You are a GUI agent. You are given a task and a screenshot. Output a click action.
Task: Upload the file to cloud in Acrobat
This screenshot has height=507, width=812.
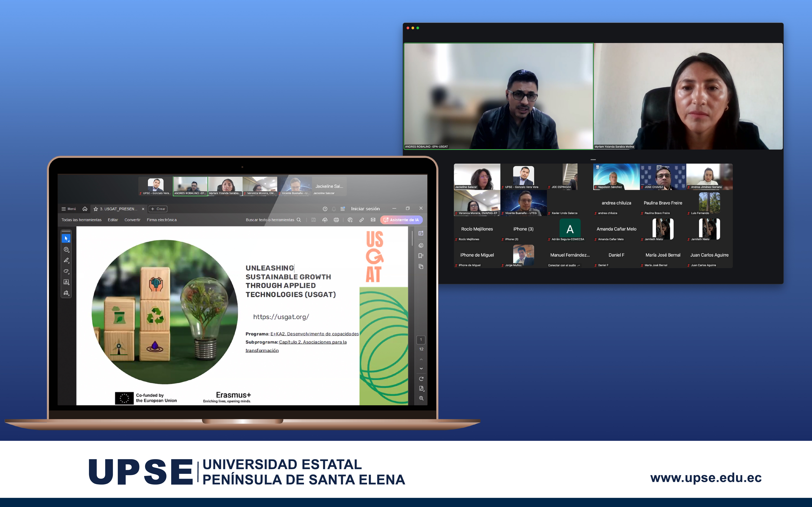pyautogui.click(x=325, y=220)
